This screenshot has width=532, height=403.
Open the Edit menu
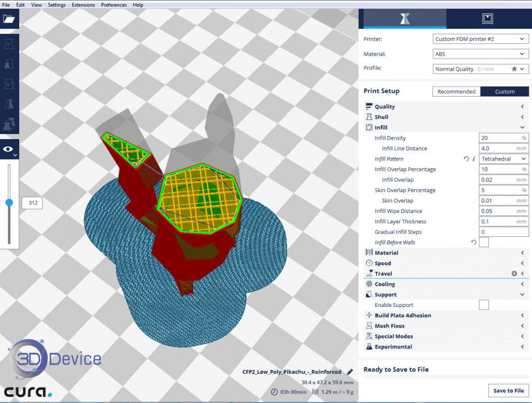click(x=20, y=5)
